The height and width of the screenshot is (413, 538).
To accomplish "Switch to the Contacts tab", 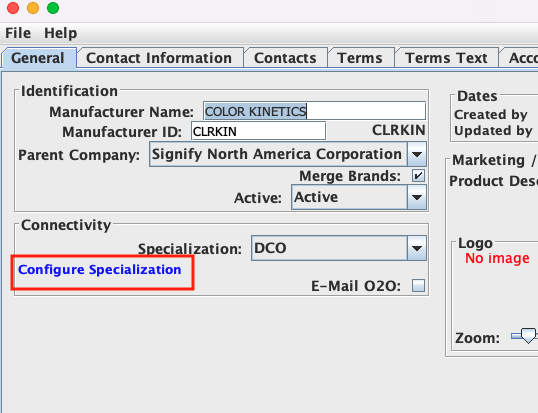I will [x=285, y=58].
